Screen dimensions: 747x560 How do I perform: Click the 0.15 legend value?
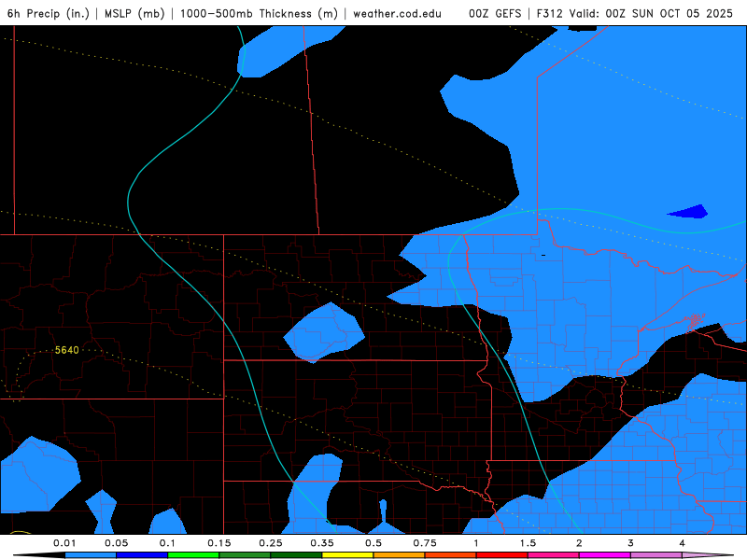(219, 543)
